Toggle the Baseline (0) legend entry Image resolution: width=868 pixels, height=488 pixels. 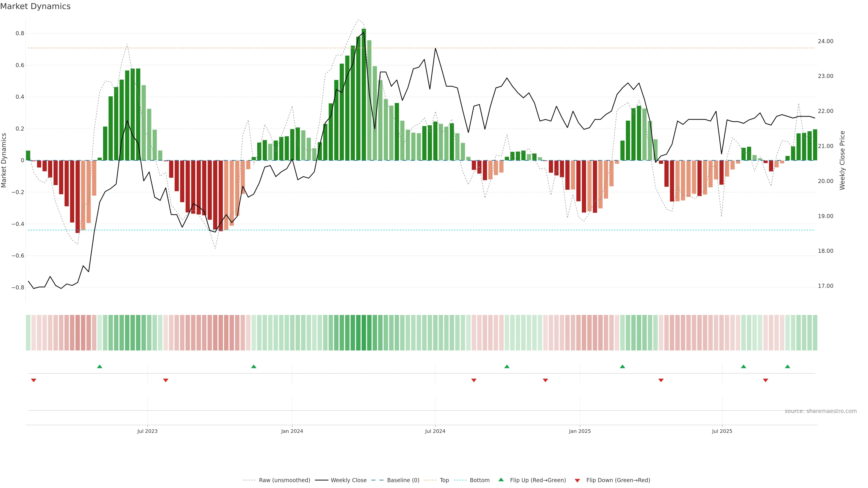(x=403, y=480)
